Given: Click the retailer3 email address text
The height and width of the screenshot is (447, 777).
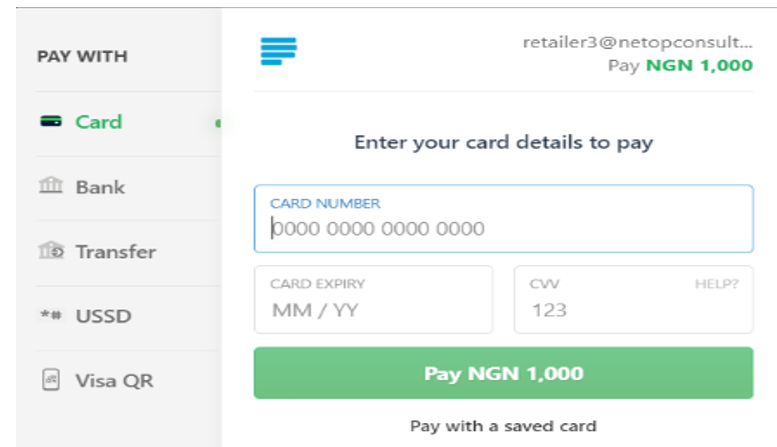Looking at the screenshot, I should click(638, 43).
